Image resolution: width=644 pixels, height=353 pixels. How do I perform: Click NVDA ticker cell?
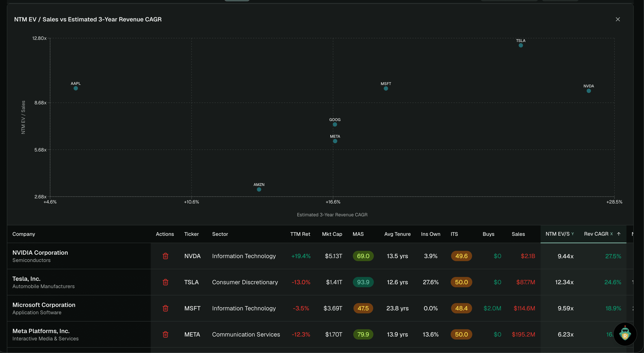click(x=192, y=256)
